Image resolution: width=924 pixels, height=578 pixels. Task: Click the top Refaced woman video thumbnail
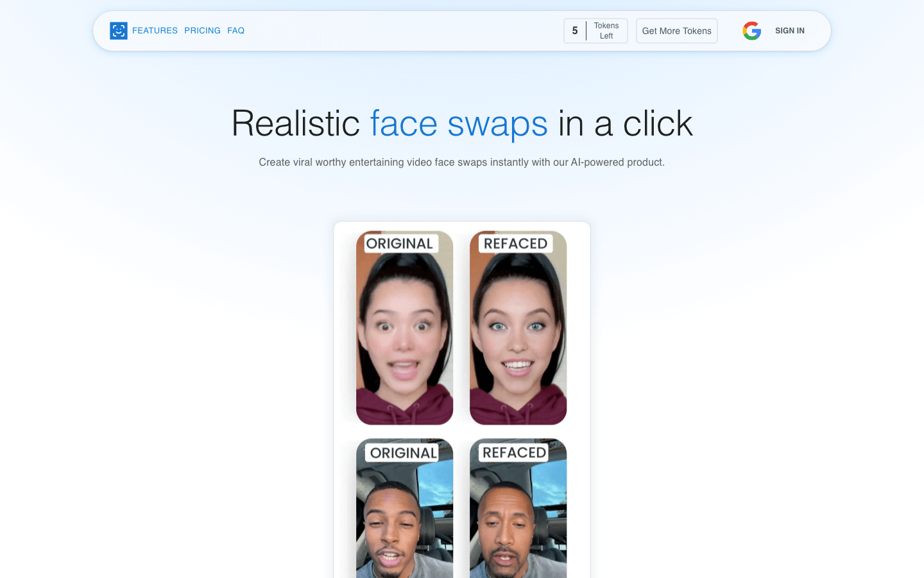click(x=518, y=328)
